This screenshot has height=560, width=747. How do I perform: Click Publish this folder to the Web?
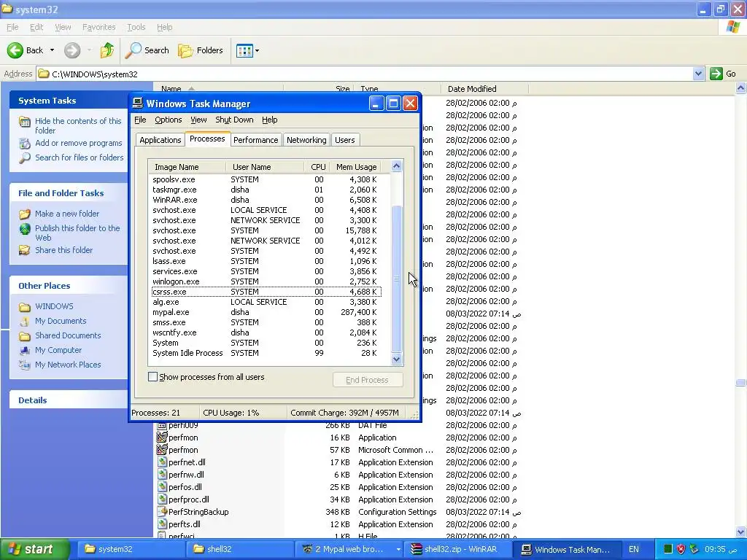(77, 233)
